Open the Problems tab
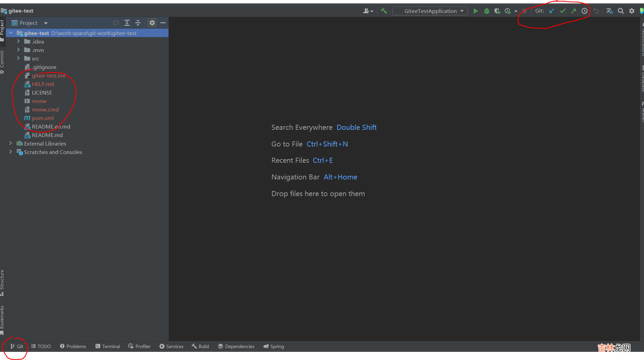Viewport: 644px width, 360px height. (73, 346)
